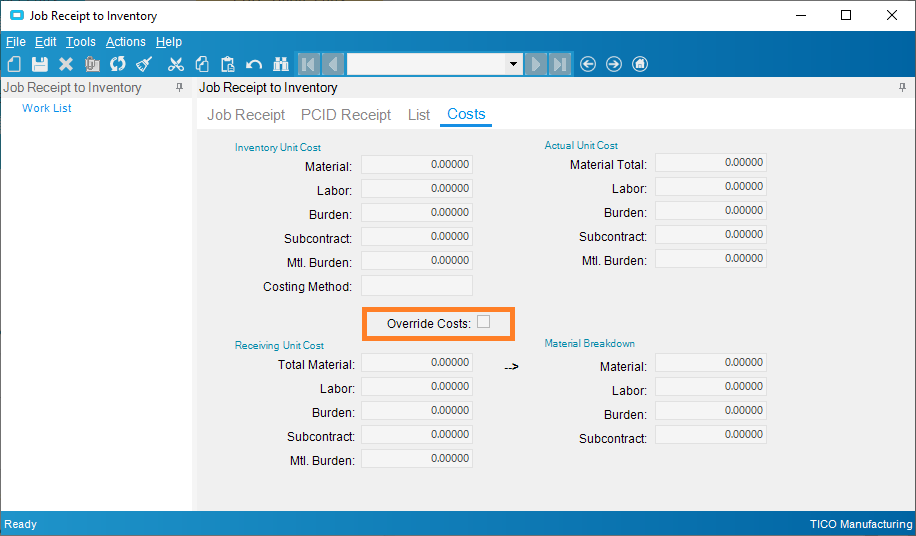Click the circular Forward arrow icon
Image resolution: width=916 pixels, height=536 pixels.
pos(614,64)
